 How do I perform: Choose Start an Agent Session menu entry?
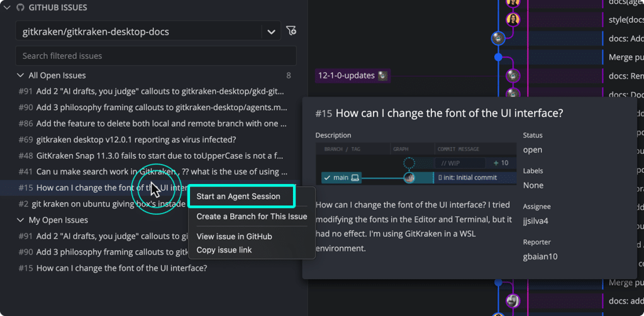(241, 196)
